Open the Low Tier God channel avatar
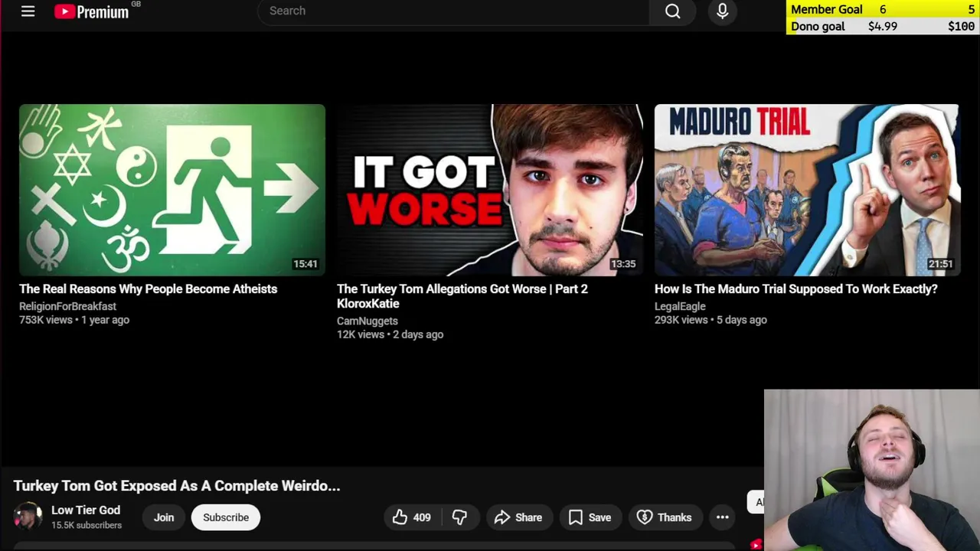The height and width of the screenshot is (551, 980). point(28,517)
